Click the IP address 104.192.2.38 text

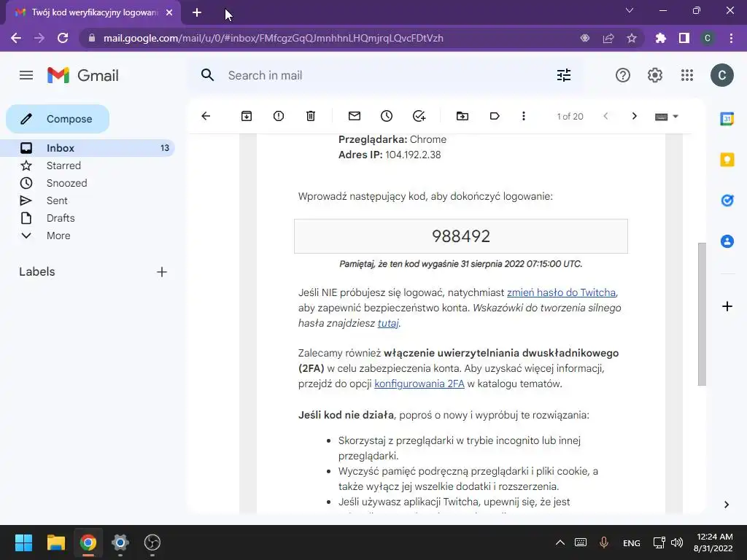pyautogui.click(x=413, y=155)
